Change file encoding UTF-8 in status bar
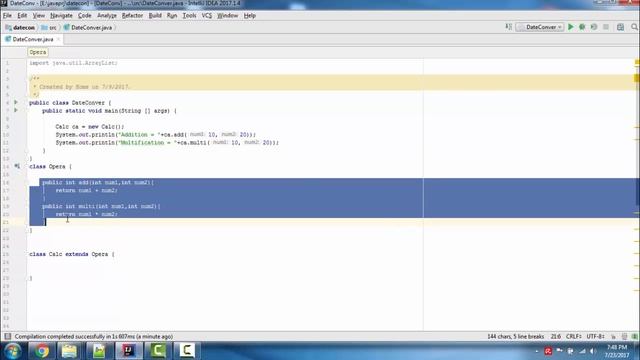This screenshot has width=640, height=360. tap(596, 336)
